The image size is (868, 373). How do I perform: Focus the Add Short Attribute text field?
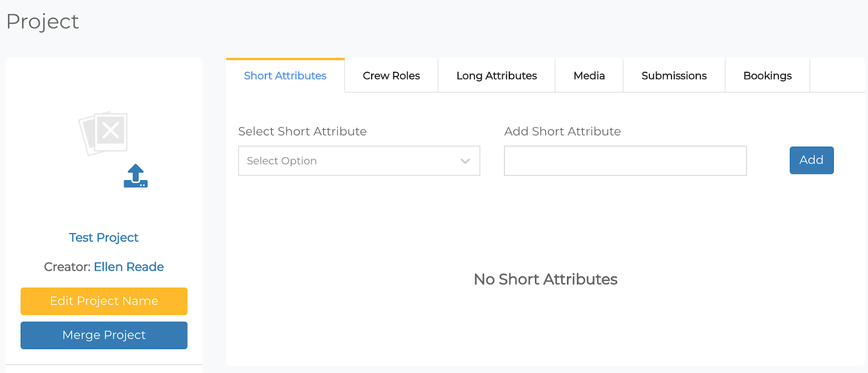click(x=625, y=161)
